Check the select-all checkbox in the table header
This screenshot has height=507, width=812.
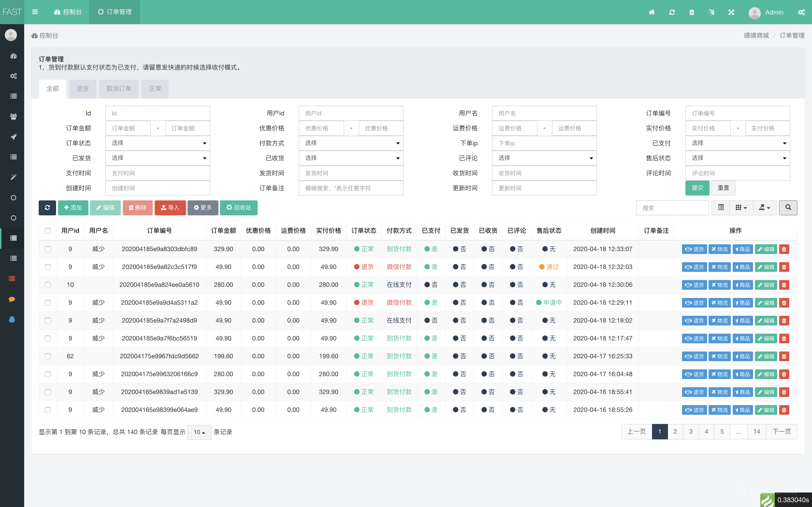48,231
